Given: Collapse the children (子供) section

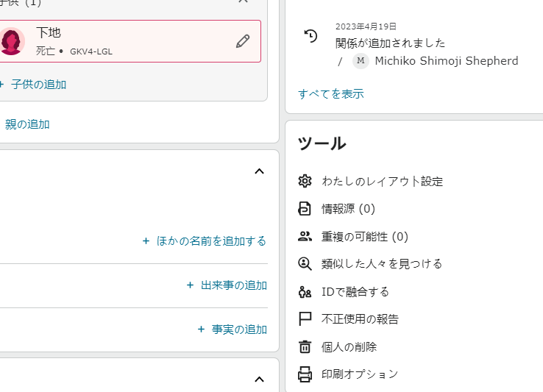Looking at the screenshot, I should (244, 2).
